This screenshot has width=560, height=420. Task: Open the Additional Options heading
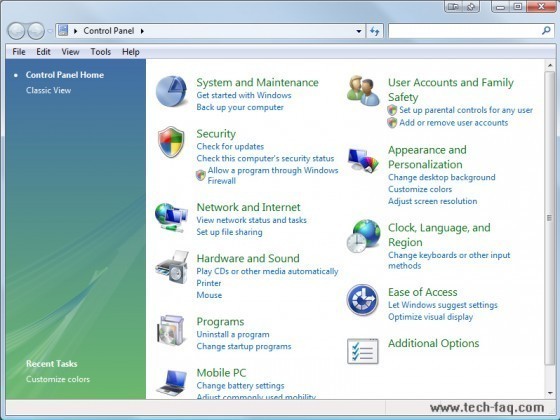coord(434,343)
